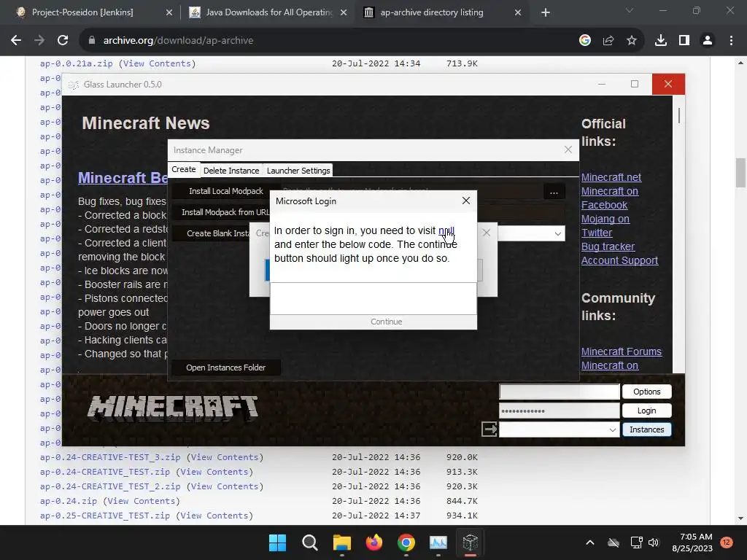Toggle the Chrome side panel icon

click(684, 41)
